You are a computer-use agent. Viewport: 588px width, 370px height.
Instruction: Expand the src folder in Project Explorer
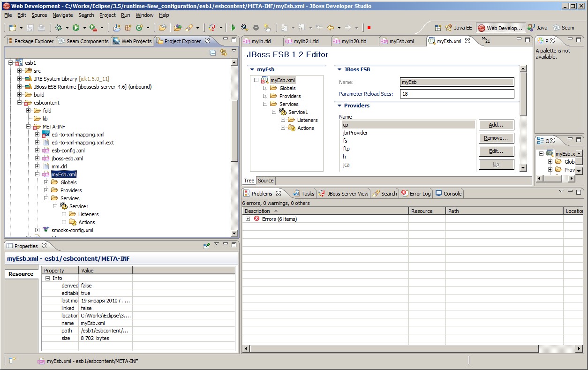tap(20, 71)
